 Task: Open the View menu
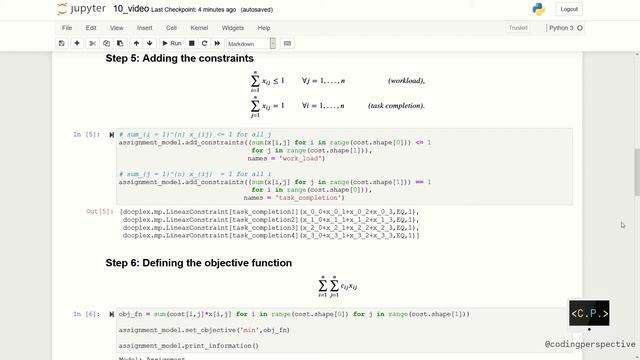coord(117,28)
